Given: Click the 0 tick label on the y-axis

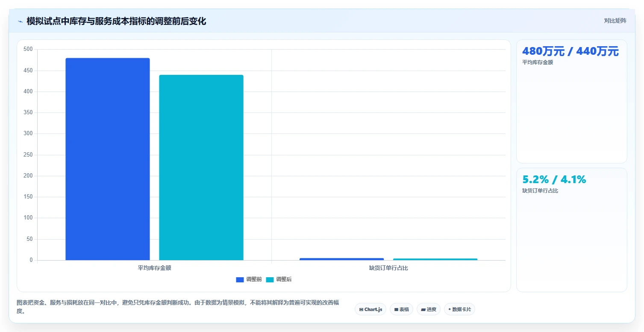Looking at the screenshot, I should 31,260.
